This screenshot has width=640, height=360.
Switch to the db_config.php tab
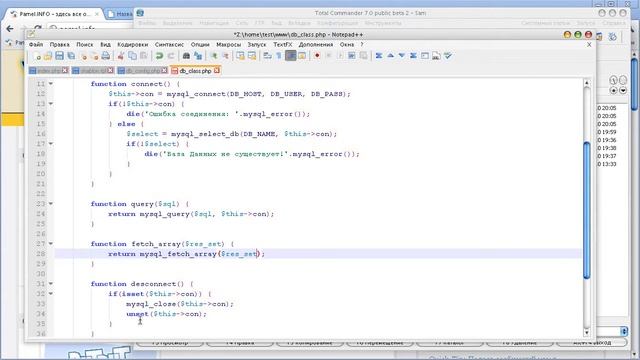point(142,71)
